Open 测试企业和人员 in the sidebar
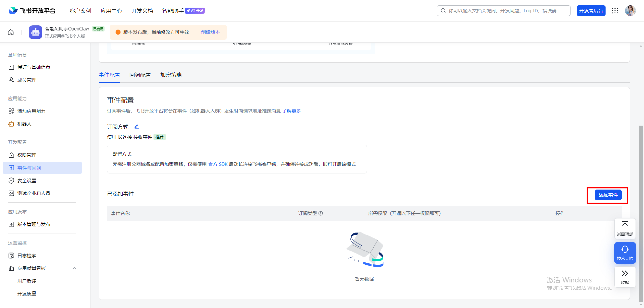Screen dimensions: 644x308 (x=34, y=193)
